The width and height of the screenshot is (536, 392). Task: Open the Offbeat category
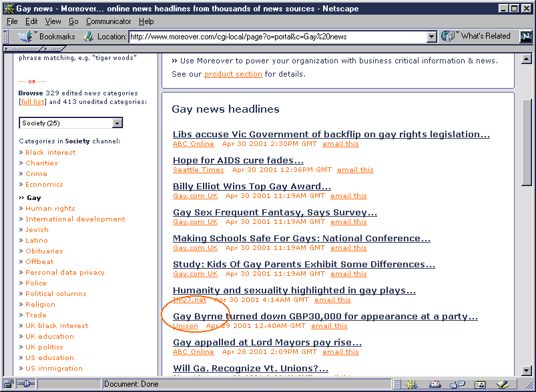click(x=39, y=261)
